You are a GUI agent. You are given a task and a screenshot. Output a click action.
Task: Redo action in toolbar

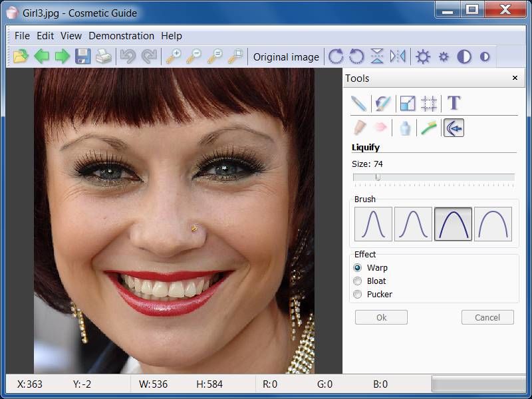pos(149,57)
